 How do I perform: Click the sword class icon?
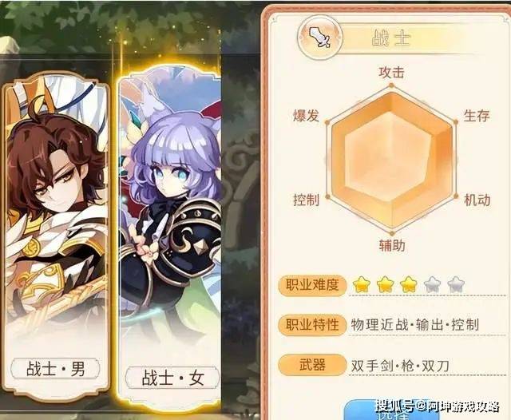[320, 38]
